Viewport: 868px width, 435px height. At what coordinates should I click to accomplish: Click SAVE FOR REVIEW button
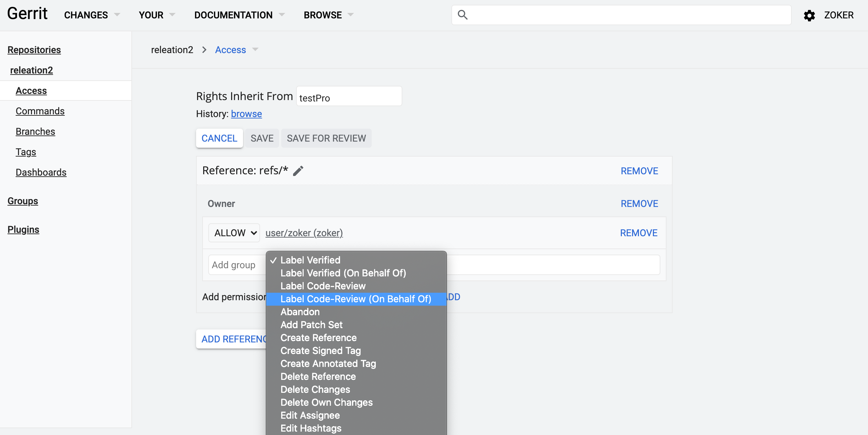pyautogui.click(x=326, y=138)
